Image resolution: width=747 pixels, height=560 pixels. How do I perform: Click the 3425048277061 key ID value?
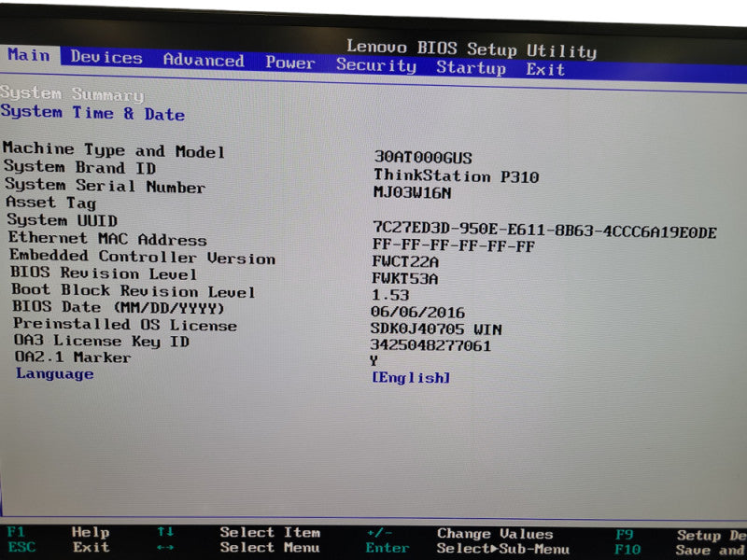pos(430,345)
